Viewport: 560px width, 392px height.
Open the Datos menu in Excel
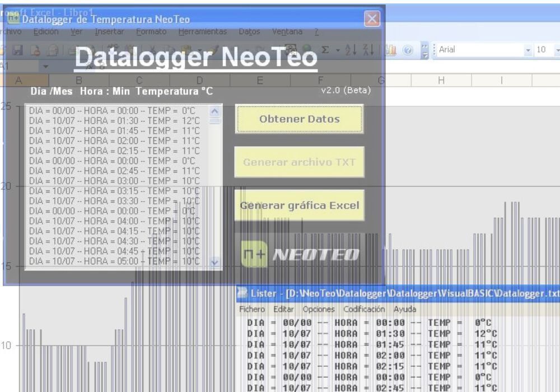[x=249, y=32]
